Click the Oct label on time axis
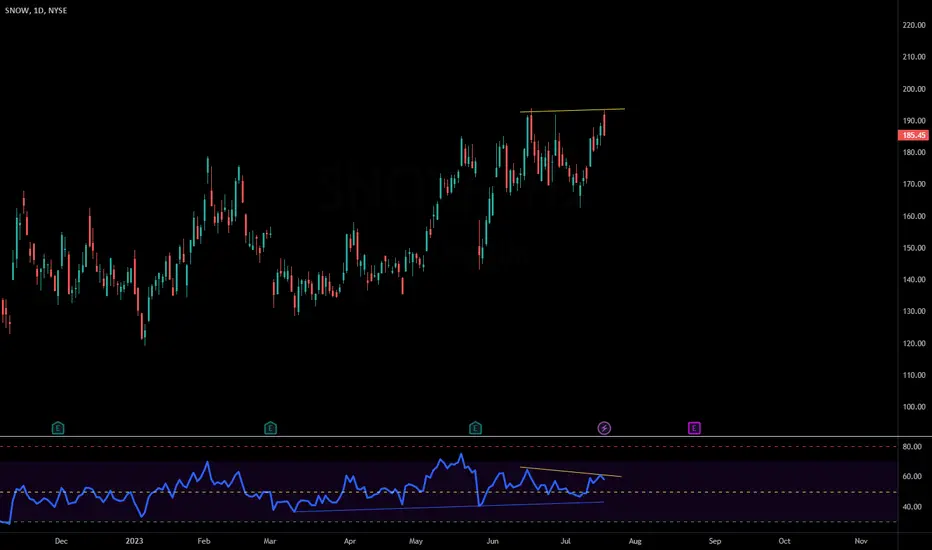The width and height of the screenshot is (932, 550). [784, 541]
